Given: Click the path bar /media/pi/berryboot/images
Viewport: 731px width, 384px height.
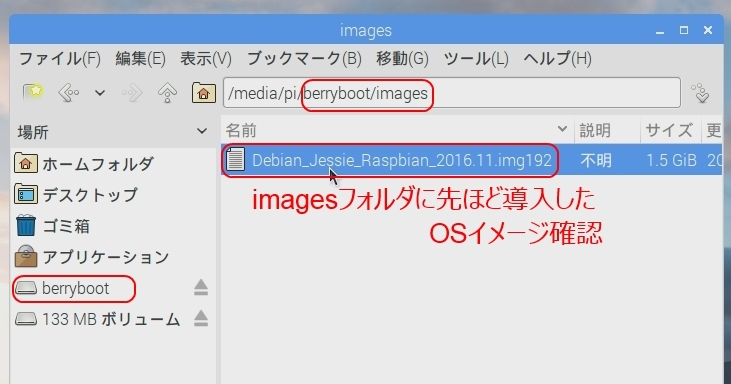Looking at the screenshot, I should 451,93.
